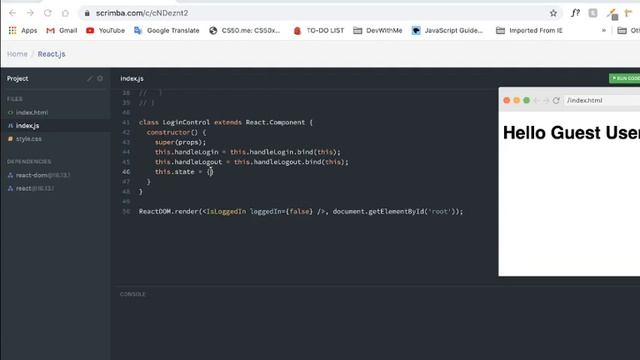
Task: Select the react dependency
Action: [31, 188]
